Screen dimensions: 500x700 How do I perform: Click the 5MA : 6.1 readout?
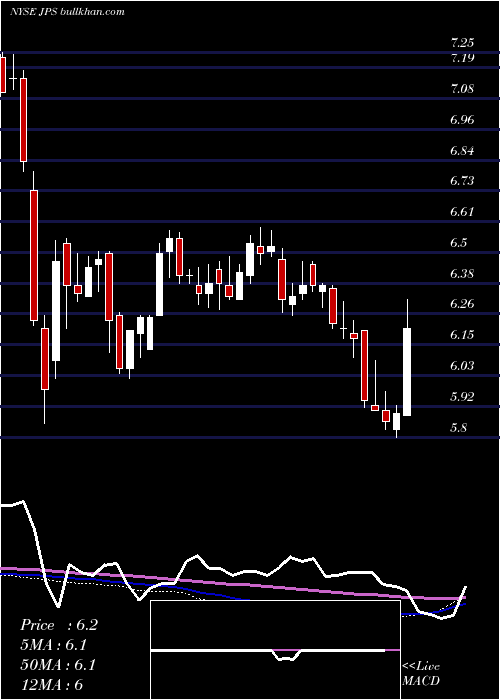click(54, 645)
